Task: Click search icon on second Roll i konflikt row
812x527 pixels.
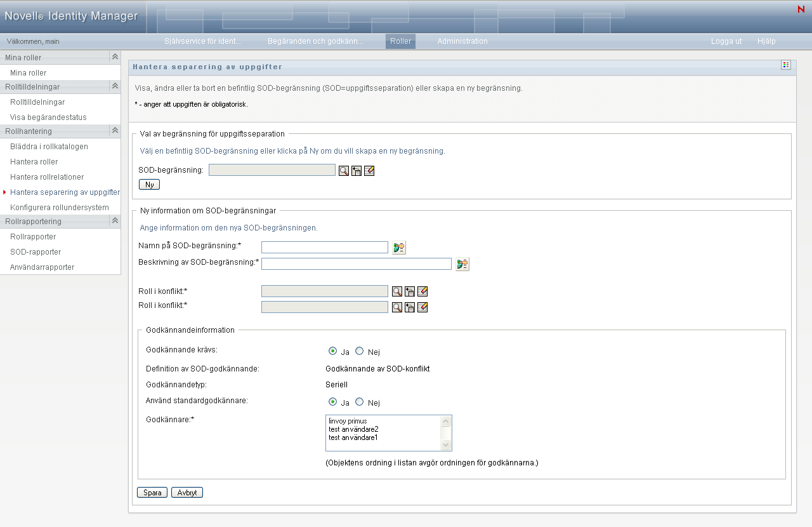Action: coord(396,307)
